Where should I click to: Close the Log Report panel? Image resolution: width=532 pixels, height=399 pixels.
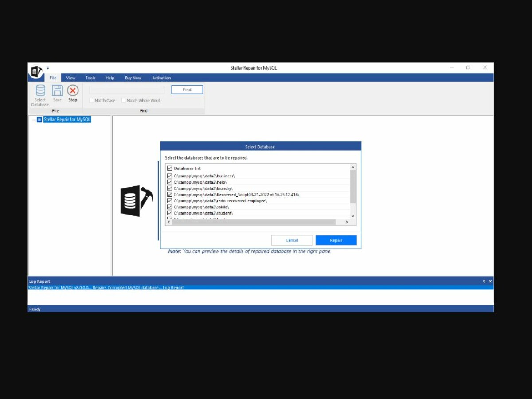coord(490,281)
